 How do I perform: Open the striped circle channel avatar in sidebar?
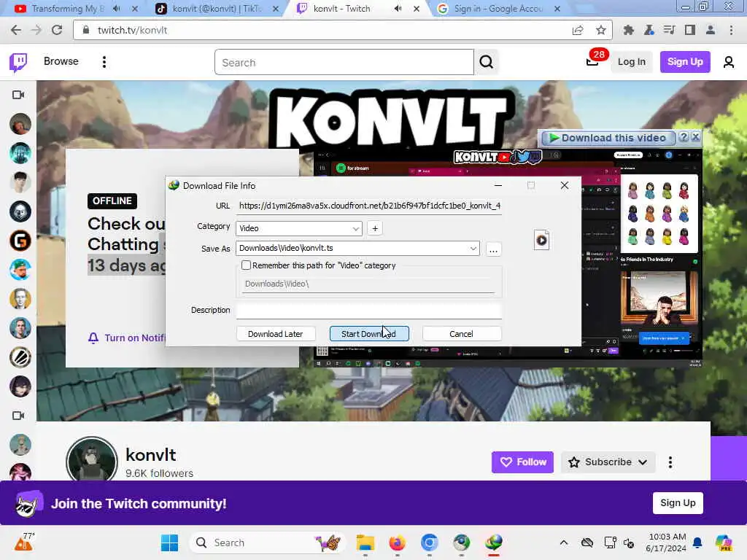pos(20,357)
